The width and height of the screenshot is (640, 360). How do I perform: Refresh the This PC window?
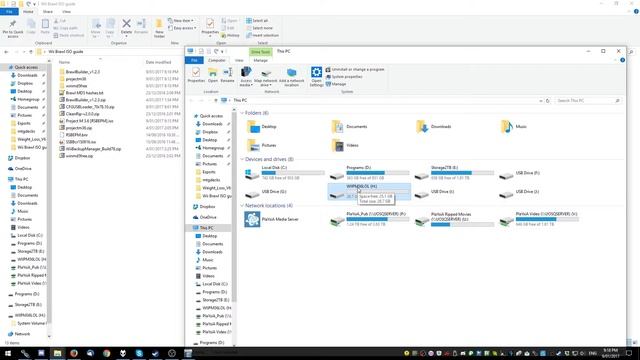coord(548,100)
